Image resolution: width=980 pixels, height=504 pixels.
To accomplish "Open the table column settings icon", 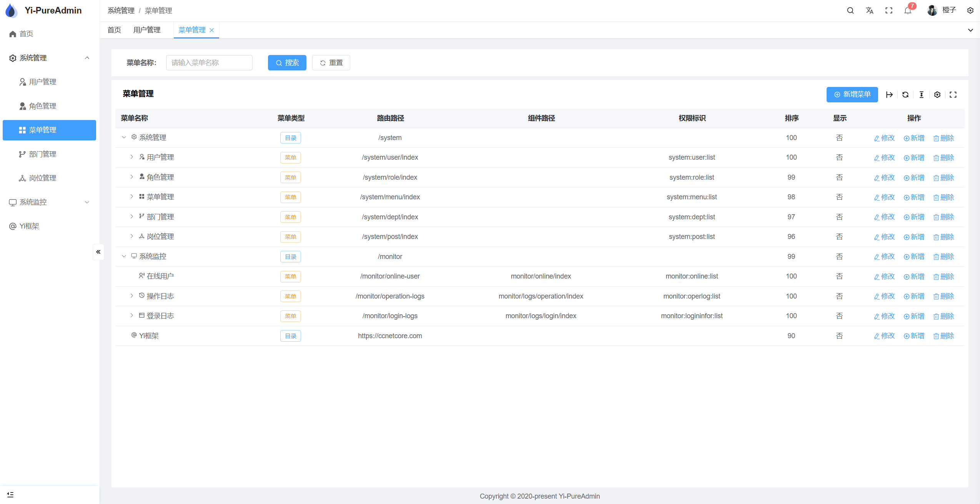I will (937, 95).
